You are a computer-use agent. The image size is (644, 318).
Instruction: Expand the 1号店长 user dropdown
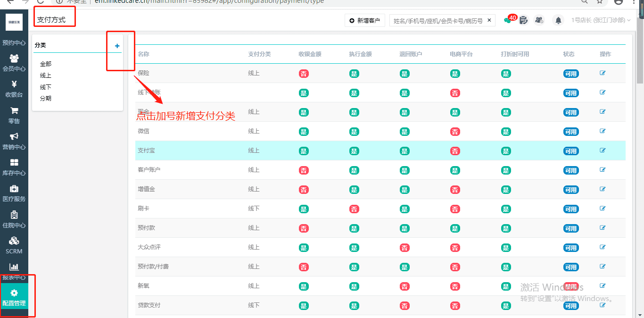tap(601, 20)
